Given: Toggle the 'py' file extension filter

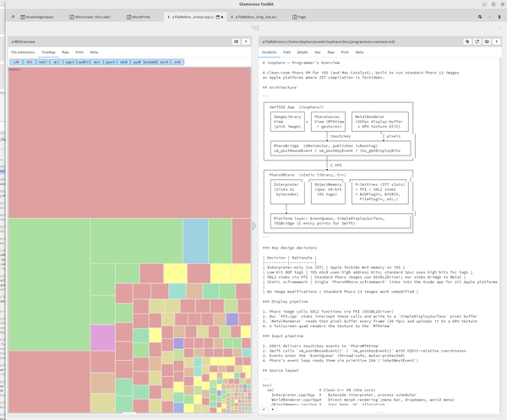Looking at the screenshot, I should pyautogui.click(x=137, y=62).
